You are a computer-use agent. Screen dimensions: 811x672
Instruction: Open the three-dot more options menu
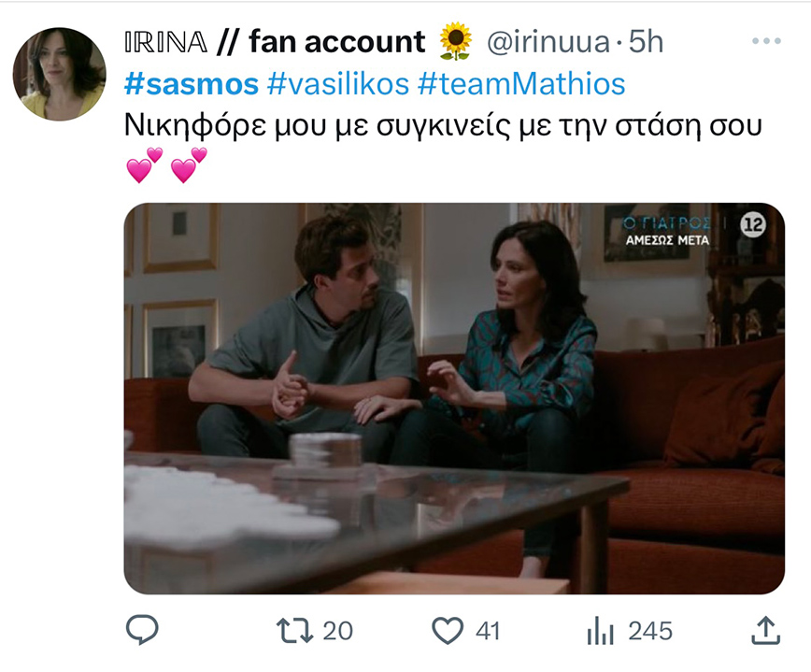click(766, 41)
